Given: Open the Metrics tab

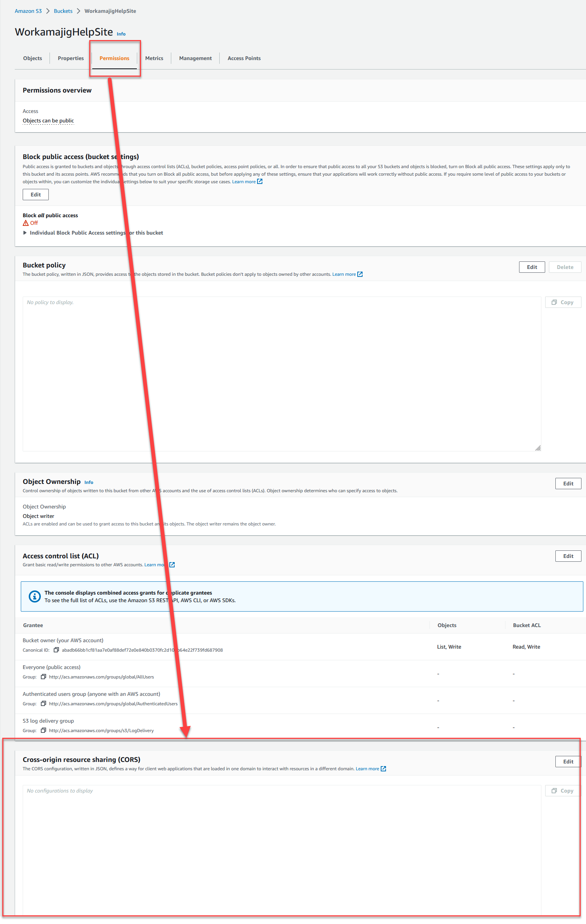Looking at the screenshot, I should pyautogui.click(x=154, y=58).
